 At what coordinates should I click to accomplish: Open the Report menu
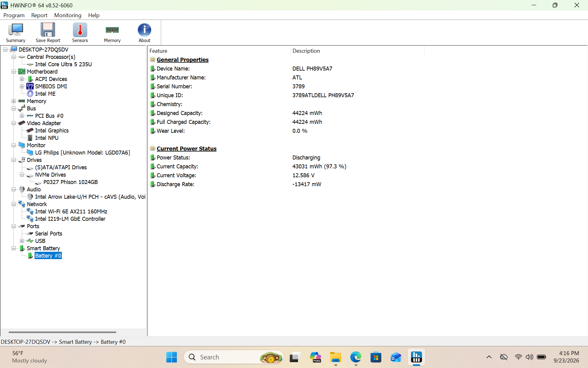[39, 15]
